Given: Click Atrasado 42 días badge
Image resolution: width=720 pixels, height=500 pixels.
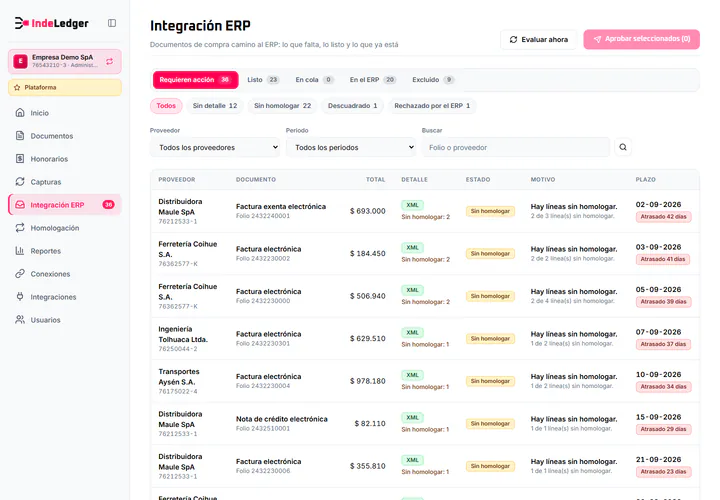Looking at the screenshot, I should pos(664,217).
